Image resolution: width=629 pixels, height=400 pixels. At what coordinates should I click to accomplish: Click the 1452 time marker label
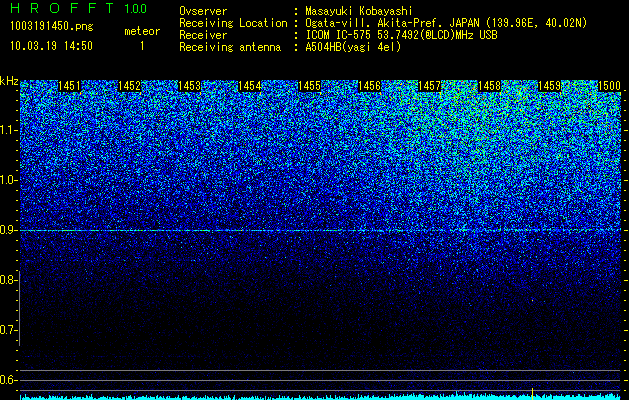pyautogui.click(x=129, y=86)
